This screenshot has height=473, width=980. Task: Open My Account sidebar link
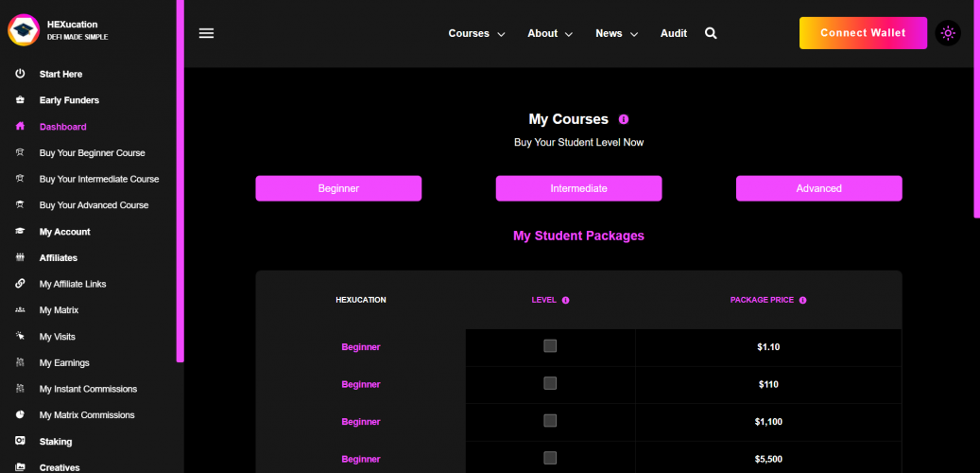(x=65, y=232)
